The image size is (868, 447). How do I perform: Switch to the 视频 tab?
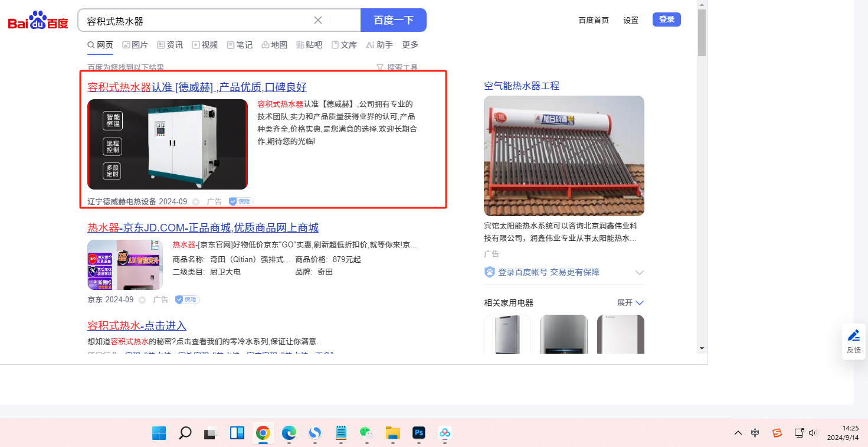(205, 45)
